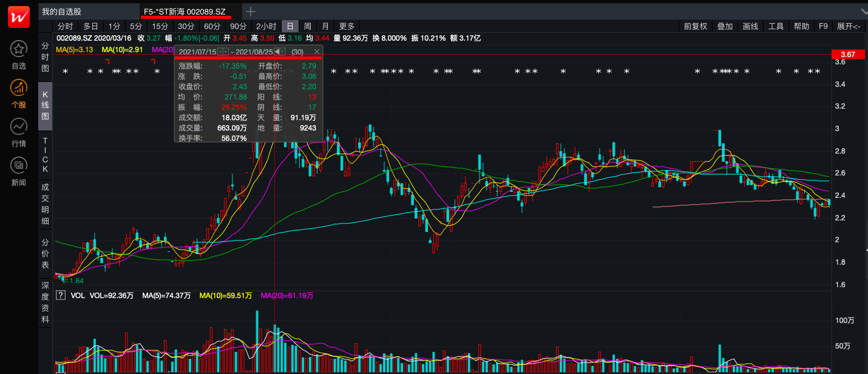The height and width of the screenshot is (374, 868).
Task: Open the 分价表 side tab
Action: tap(45, 254)
